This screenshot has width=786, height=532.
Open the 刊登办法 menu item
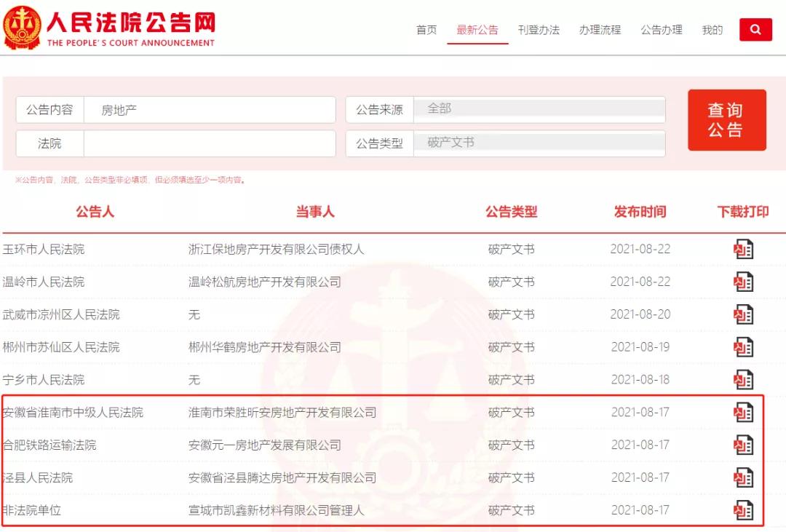(539, 30)
